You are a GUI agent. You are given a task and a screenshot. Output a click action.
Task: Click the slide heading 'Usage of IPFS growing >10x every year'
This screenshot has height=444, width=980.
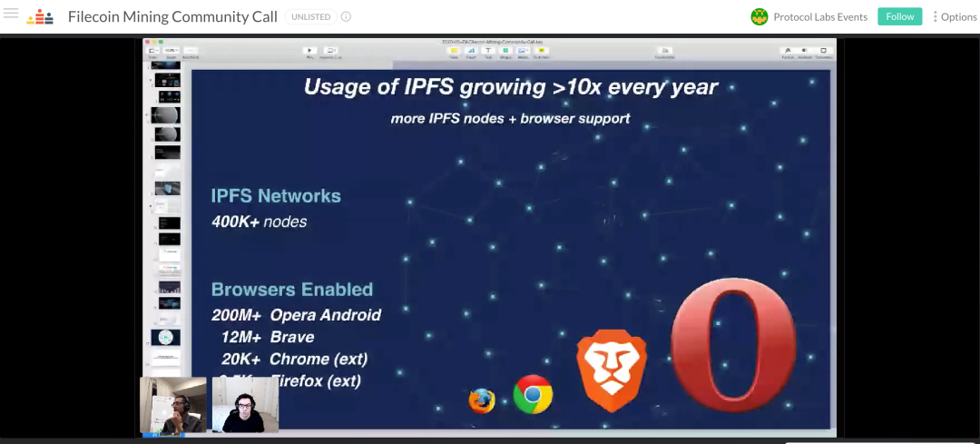point(511,87)
